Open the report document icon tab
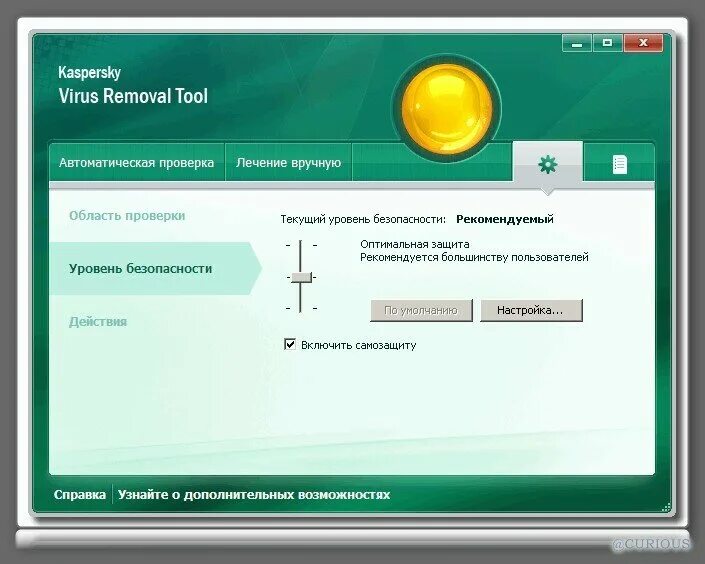The width and height of the screenshot is (705, 564). click(619, 164)
